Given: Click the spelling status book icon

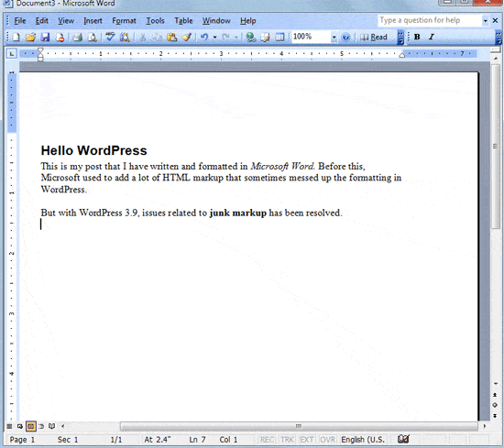Looking at the screenshot, I should click(403, 439).
